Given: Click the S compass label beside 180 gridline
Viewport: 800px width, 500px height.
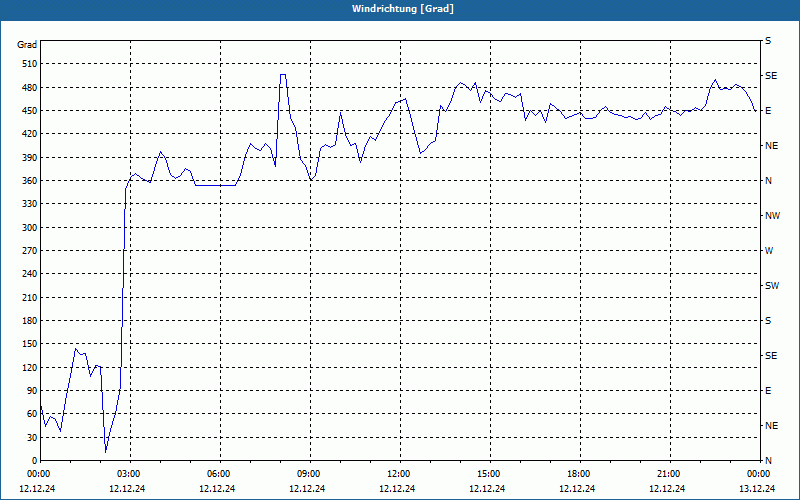Looking at the screenshot, I should [768, 320].
